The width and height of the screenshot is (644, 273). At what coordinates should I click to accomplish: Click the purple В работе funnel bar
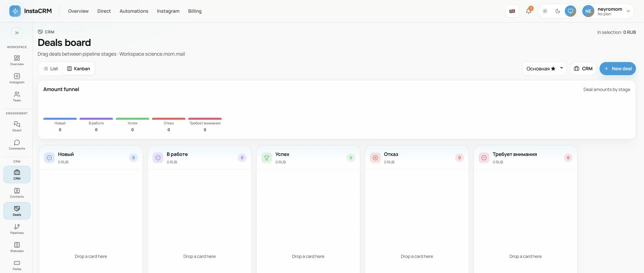pos(96,119)
